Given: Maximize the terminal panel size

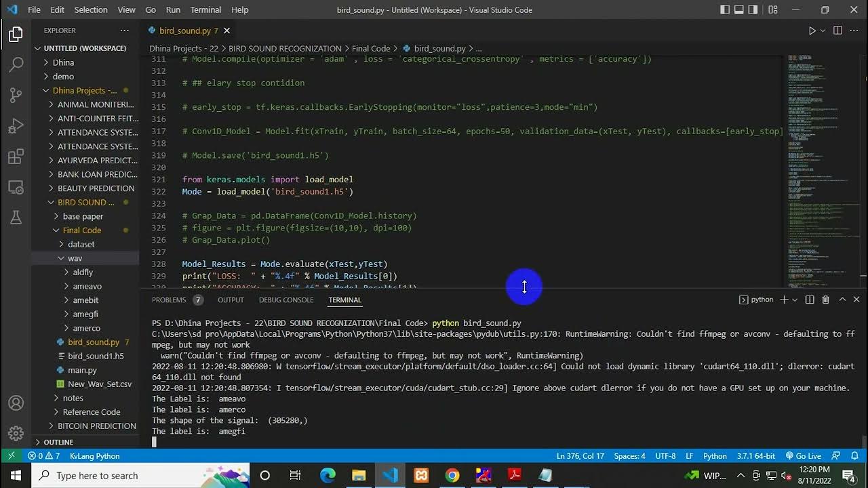Looking at the screenshot, I should coord(842,300).
